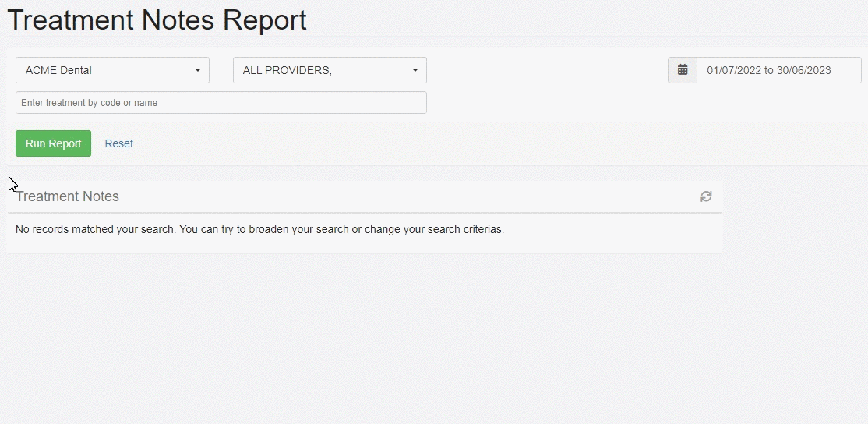Open the date range picker field
The height and width of the screenshot is (424, 868).
tap(779, 70)
